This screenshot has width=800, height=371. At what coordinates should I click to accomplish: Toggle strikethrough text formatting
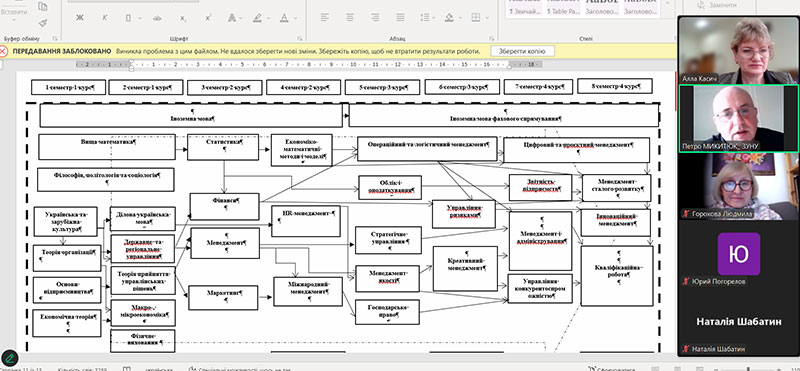pos(157,18)
